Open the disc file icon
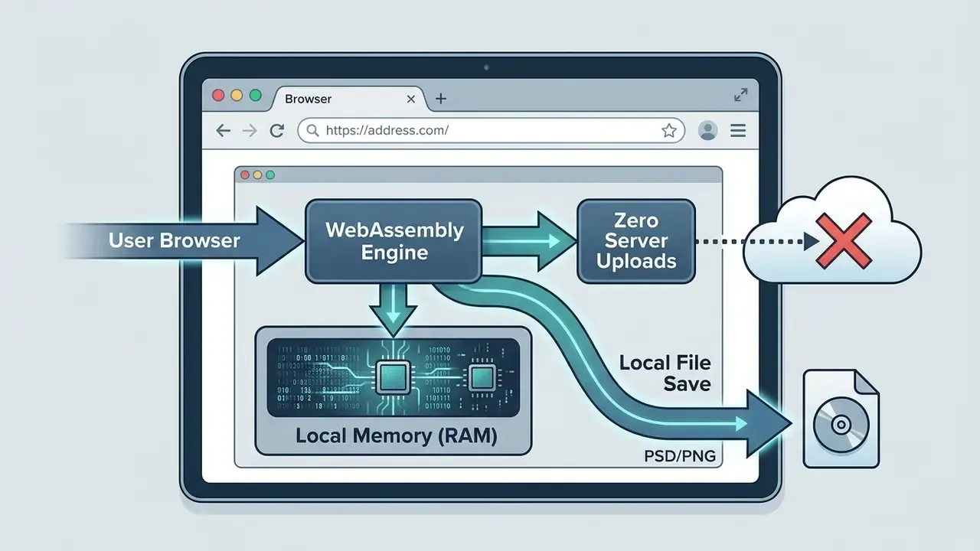 point(841,419)
